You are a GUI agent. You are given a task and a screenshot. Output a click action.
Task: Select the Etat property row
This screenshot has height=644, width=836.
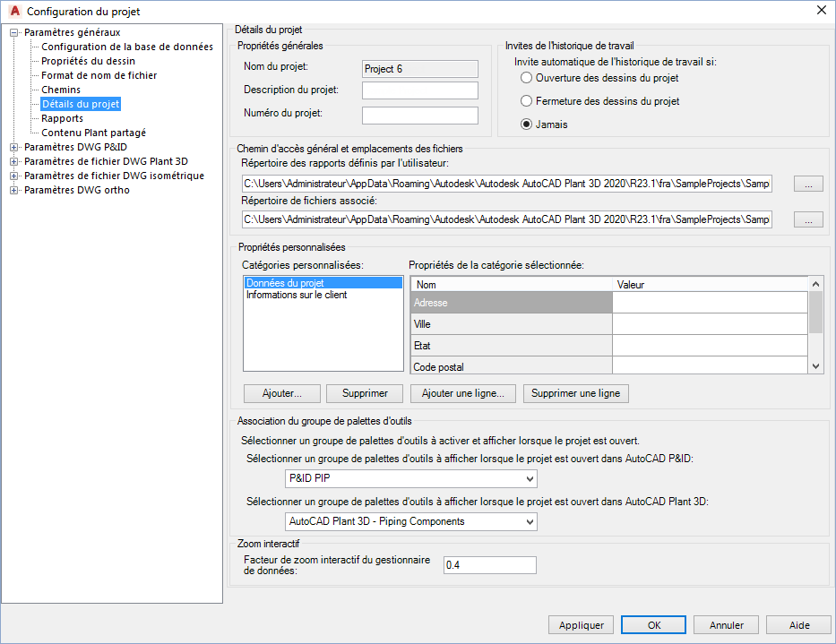click(512, 346)
